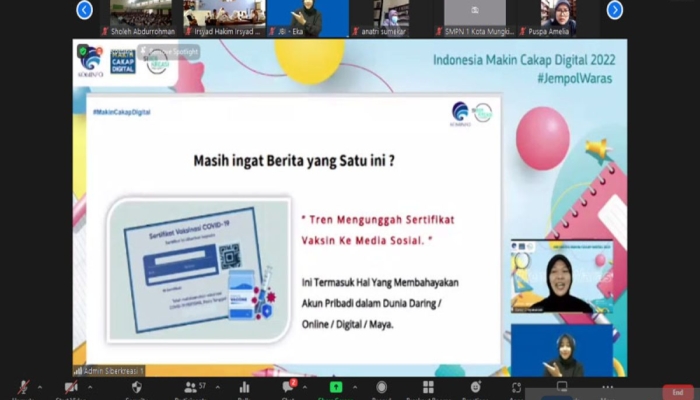Click muted mic icon on JBI - Eka
The width and height of the screenshot is (700, 400).
coord(272,31)
